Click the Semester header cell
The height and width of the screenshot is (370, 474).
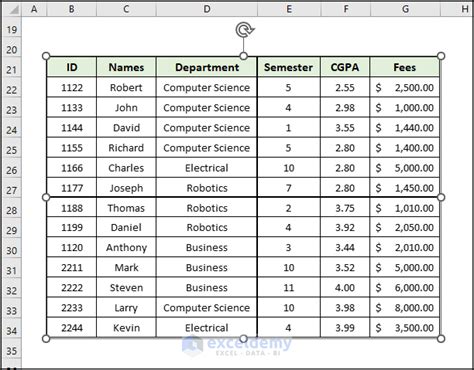coord(289,67)
